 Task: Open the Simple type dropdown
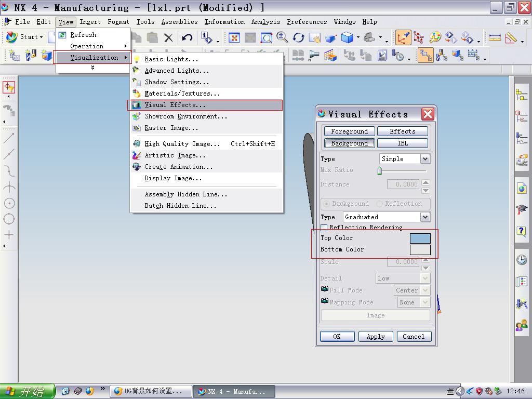tap(404, 158)
